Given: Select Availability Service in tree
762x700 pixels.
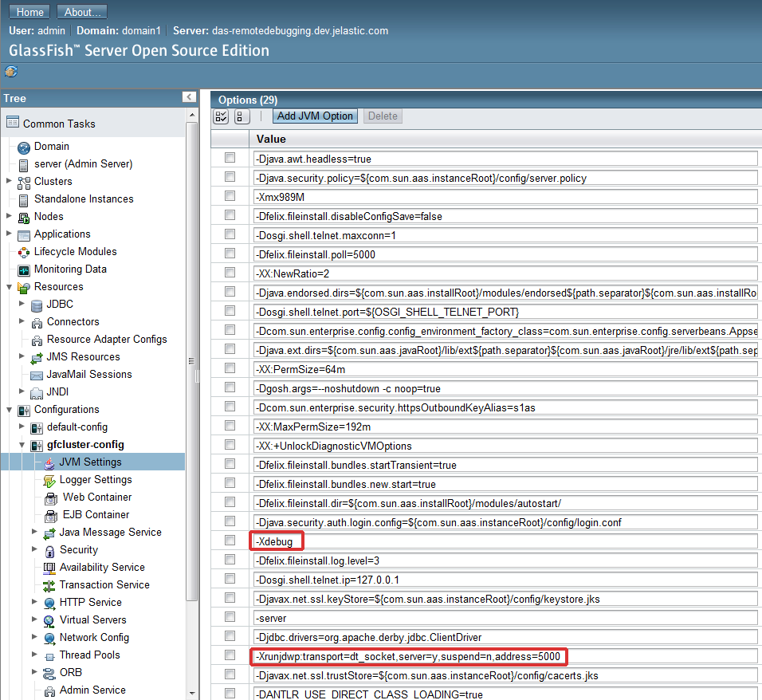Looking at the screenshot, I should tap(102, 568).
